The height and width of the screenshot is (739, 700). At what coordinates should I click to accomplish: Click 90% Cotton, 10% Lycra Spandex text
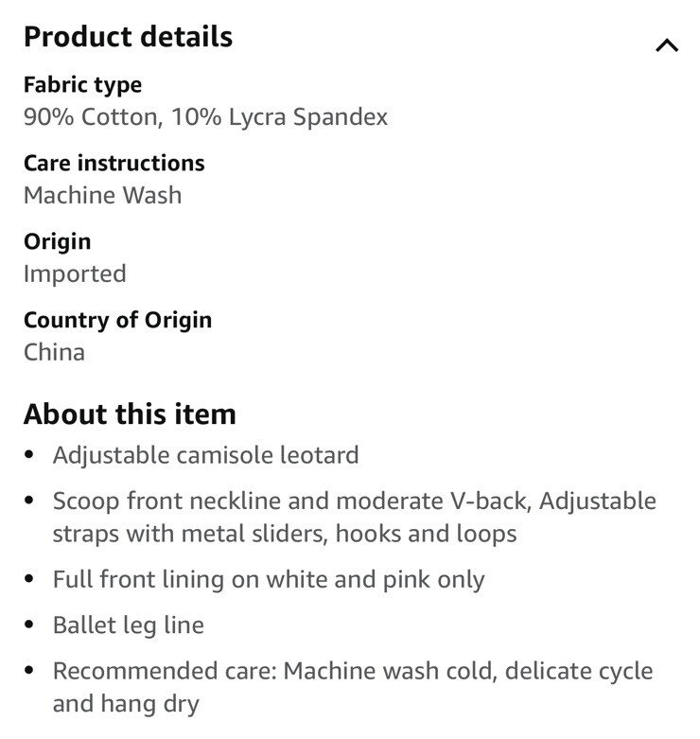pos(205,117)
